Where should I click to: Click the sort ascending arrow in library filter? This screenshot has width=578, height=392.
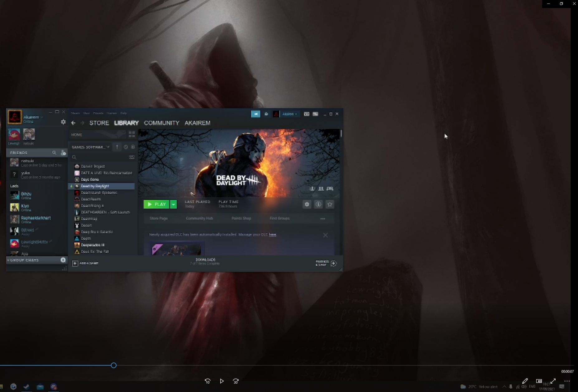(117, 147)
